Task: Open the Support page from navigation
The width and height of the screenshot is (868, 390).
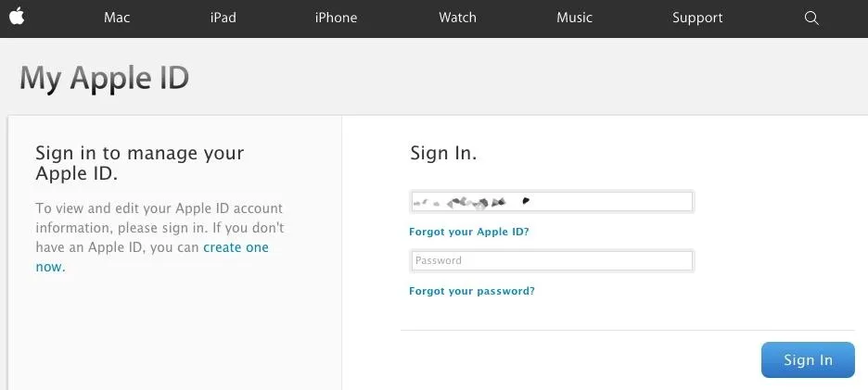Action: pos(697,19)
